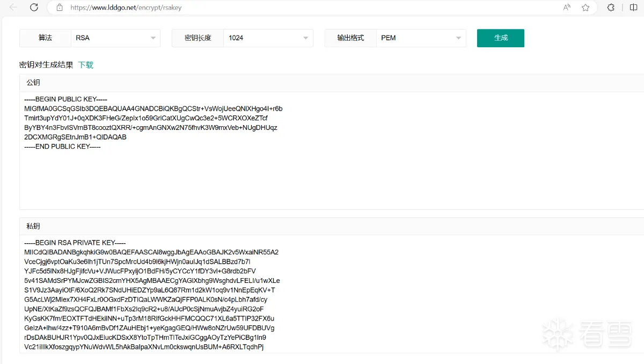Click private key line starting G5AcLWj2Mlex7XH4

(x=146, y=300)
